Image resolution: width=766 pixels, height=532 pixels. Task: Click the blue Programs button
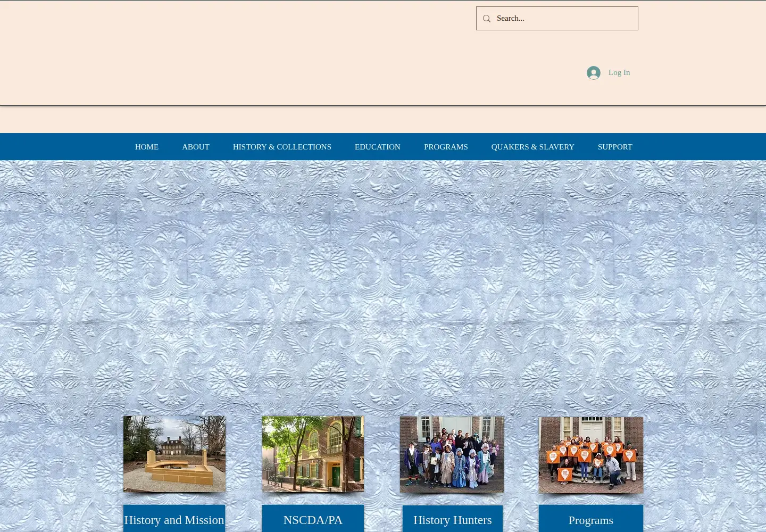pos(591,519)
